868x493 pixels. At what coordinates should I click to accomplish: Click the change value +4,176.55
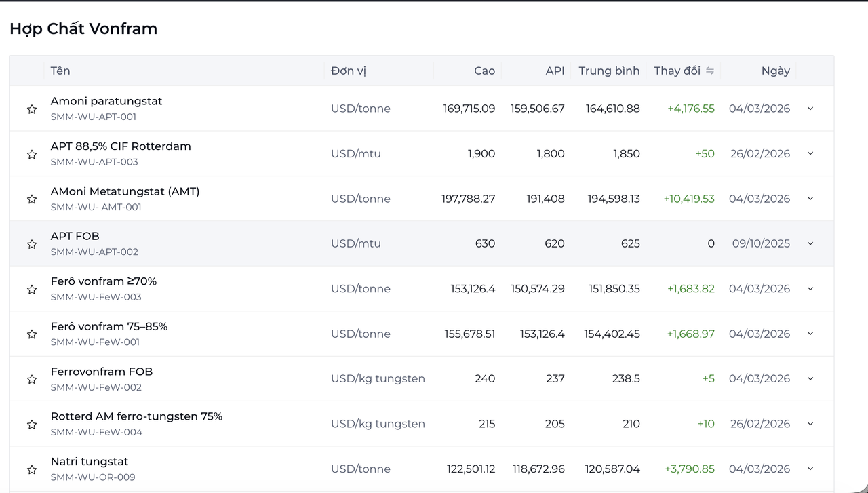(x=690, y=109)
